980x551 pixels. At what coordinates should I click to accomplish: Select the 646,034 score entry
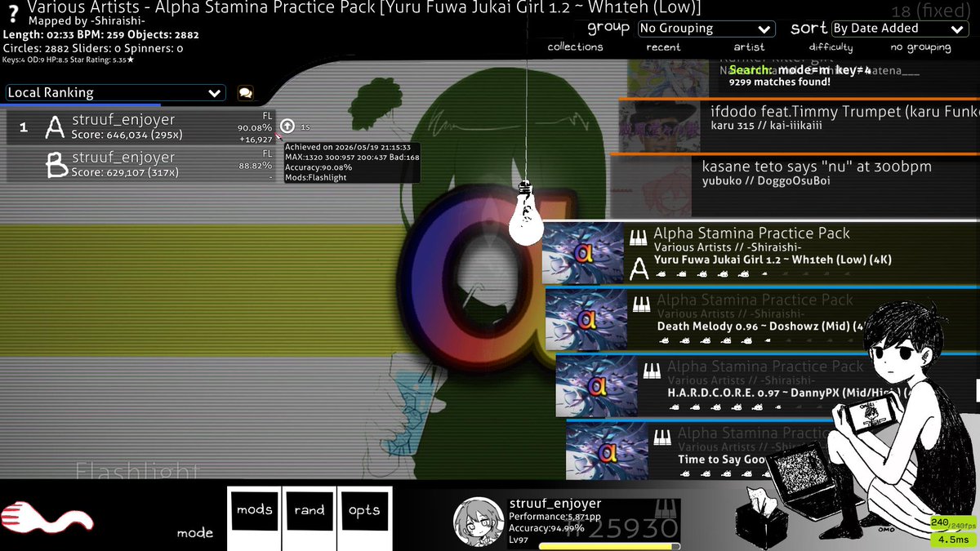click(x=141, y=128)
